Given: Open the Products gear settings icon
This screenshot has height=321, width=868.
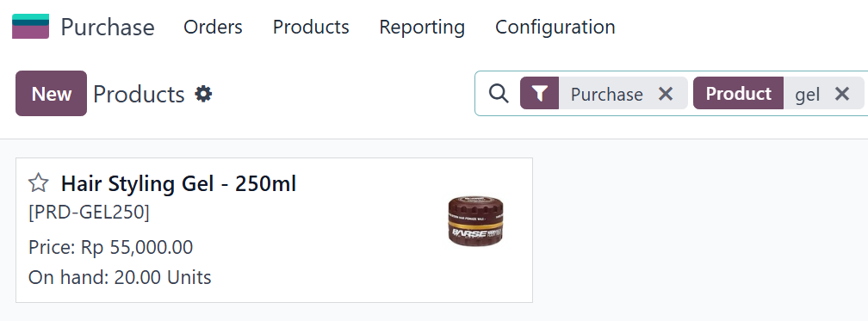Looking at the screenshot, I should (203, 94).
